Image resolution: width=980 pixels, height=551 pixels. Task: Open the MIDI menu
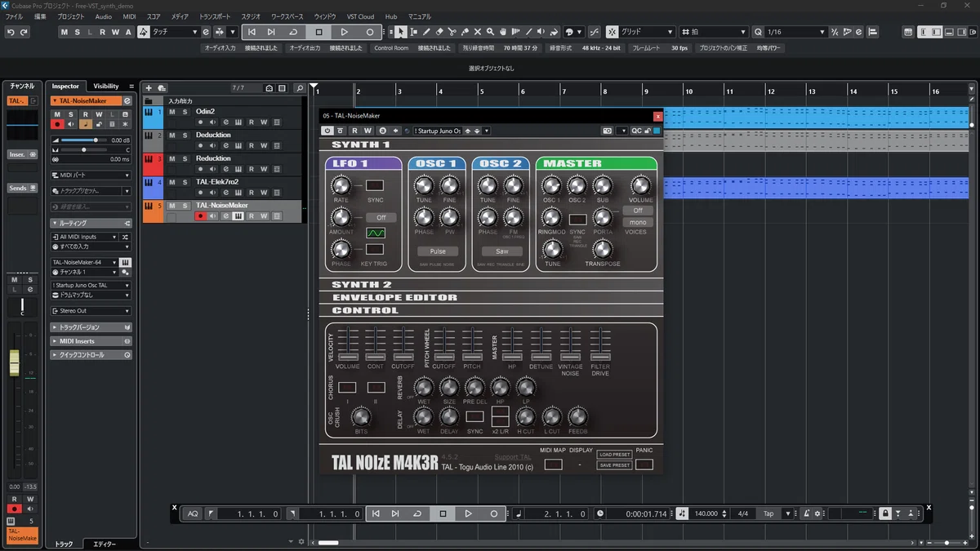[x=129, y=16]
